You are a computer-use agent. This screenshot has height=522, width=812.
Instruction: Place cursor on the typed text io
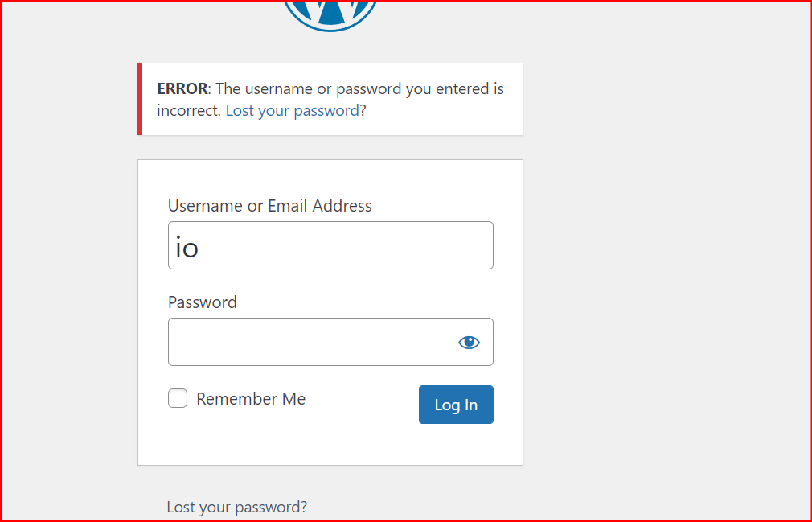coord(187,248)
